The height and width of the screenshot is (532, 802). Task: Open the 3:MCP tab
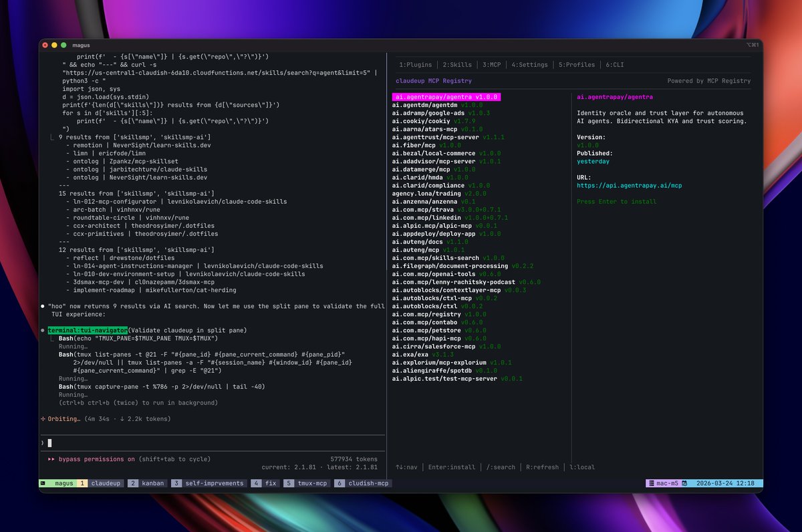[x=491, y=65]
